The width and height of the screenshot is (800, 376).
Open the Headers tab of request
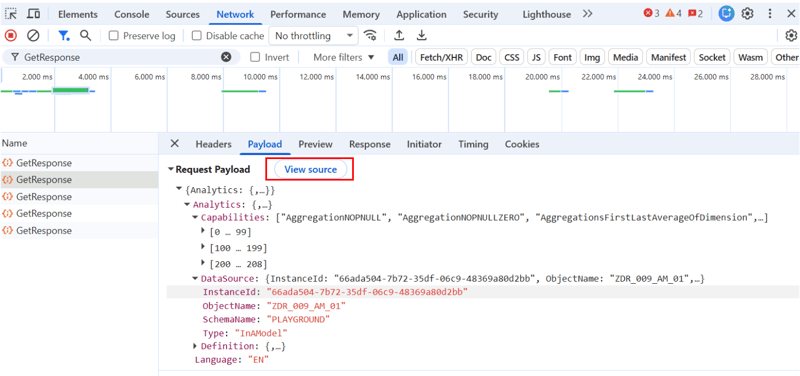213,144
